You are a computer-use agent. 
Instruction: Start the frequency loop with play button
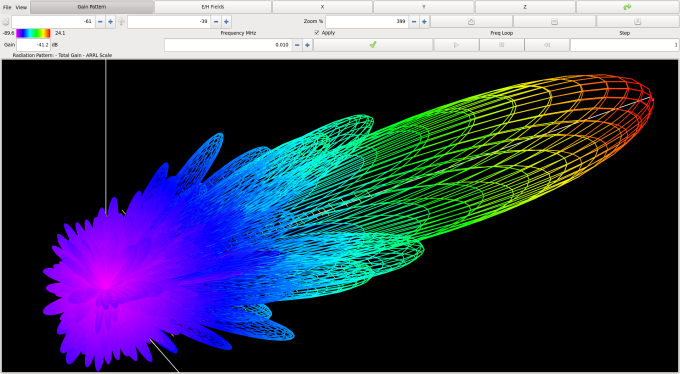click(x=456, y=45)
